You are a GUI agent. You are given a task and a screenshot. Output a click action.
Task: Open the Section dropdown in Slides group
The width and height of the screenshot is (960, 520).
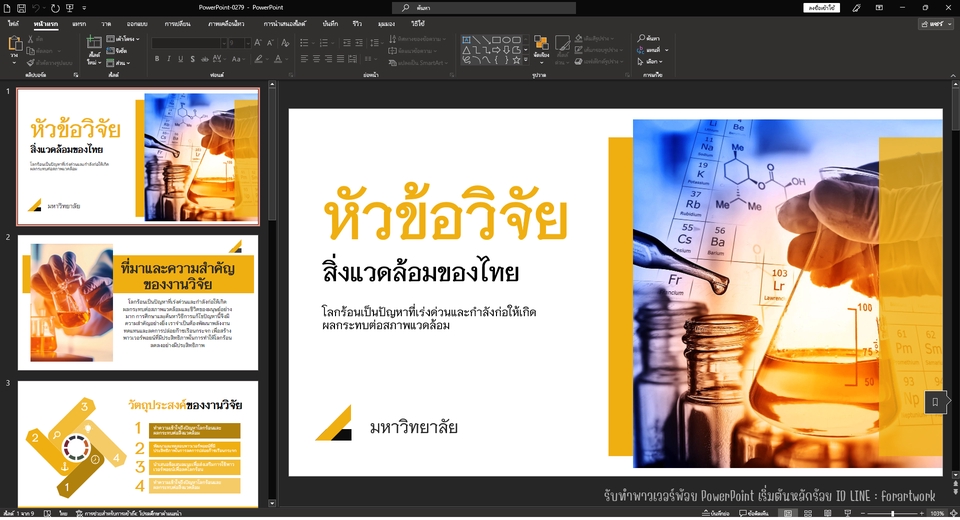[118, 62]
